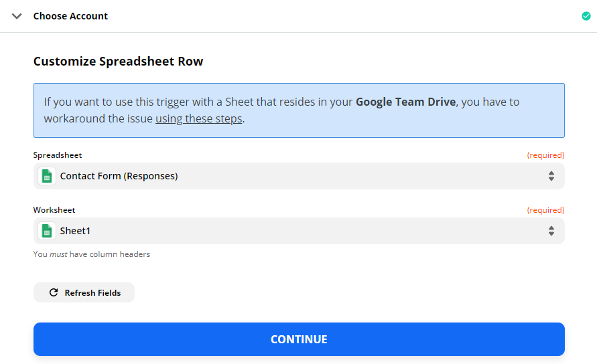
Task: Click the Spreadsheet field label
Action: tap(58, 155)
